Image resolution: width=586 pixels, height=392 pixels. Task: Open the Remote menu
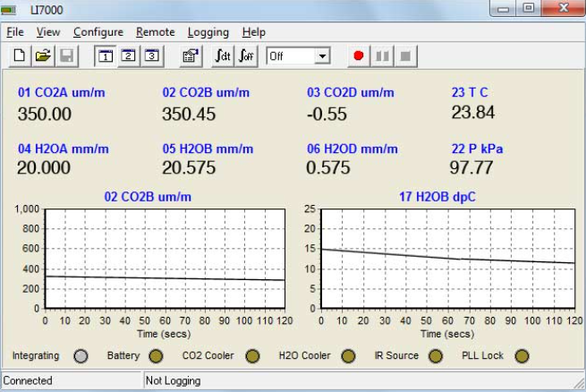tap(156, 32)
